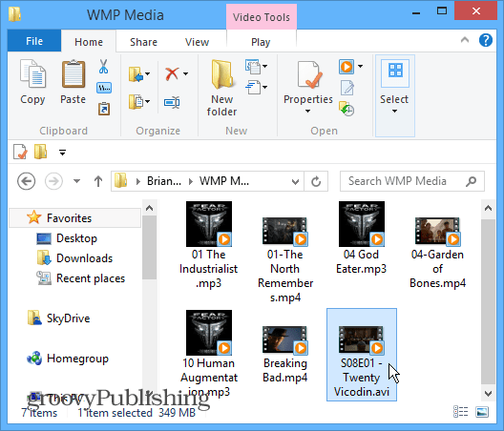Open the address bar history dropdown

(x=295, y=181)
